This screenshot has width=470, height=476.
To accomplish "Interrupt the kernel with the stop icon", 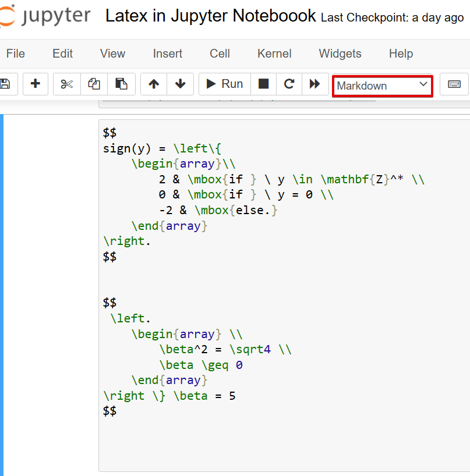I will (x=263, y=84).
